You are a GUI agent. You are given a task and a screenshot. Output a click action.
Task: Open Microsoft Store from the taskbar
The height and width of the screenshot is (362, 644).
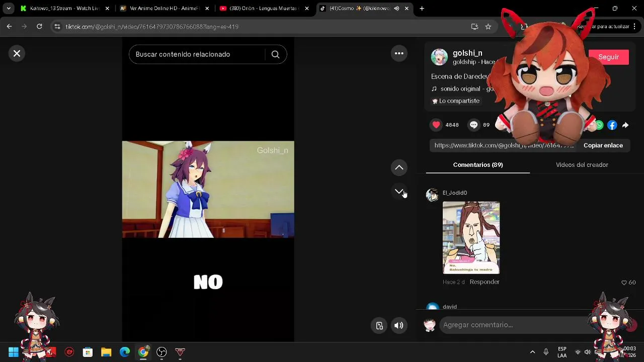[x=88, y=352]
